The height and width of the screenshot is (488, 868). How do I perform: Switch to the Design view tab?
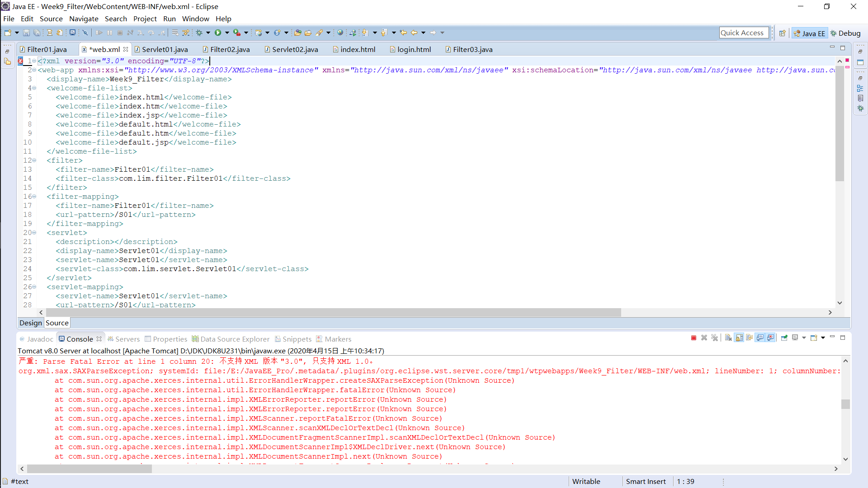30,323
